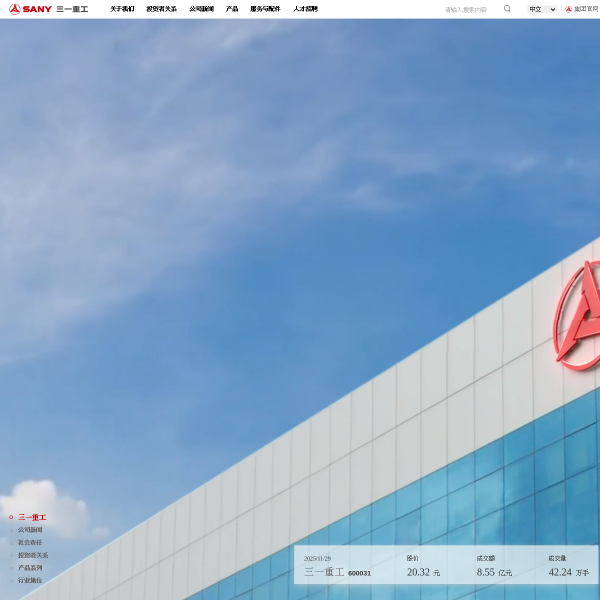Open the 中文 language dropdown
600x600 pixels.
542,9
